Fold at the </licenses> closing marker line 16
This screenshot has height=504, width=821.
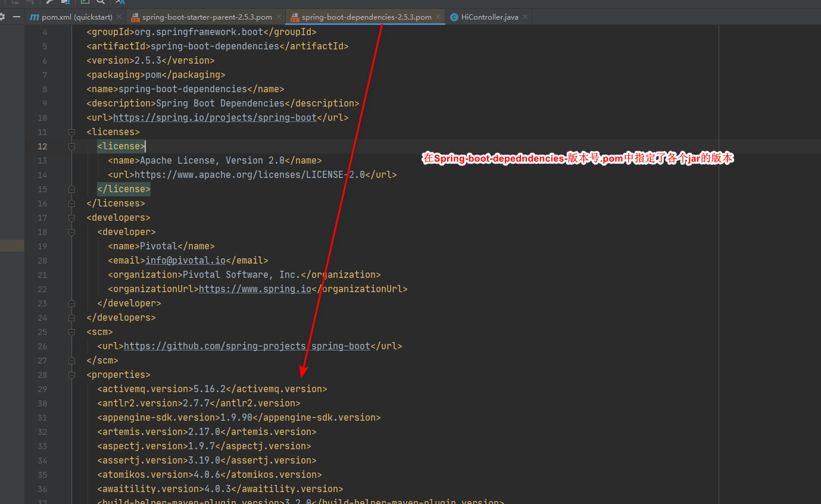point(71,204)
